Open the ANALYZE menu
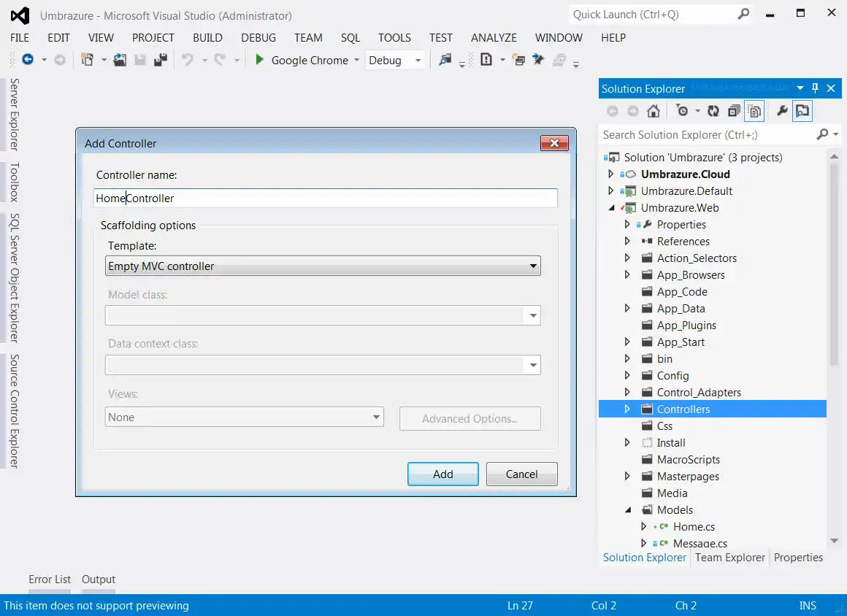 (x=494, y=38)
